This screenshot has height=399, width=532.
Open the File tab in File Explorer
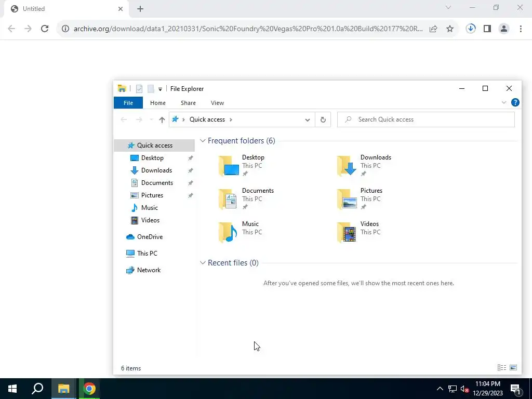pos(128,103)
